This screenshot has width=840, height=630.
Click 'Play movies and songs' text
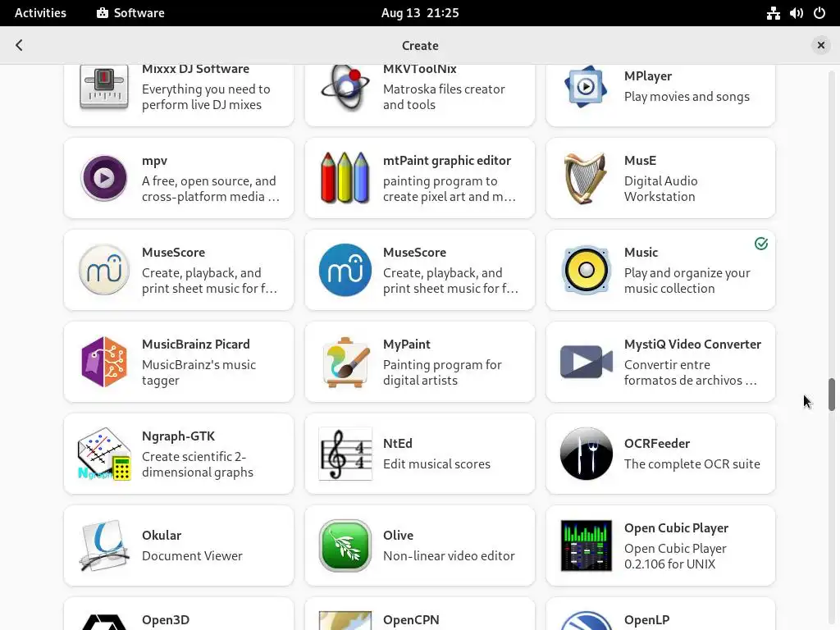click(x=687, y=97)
